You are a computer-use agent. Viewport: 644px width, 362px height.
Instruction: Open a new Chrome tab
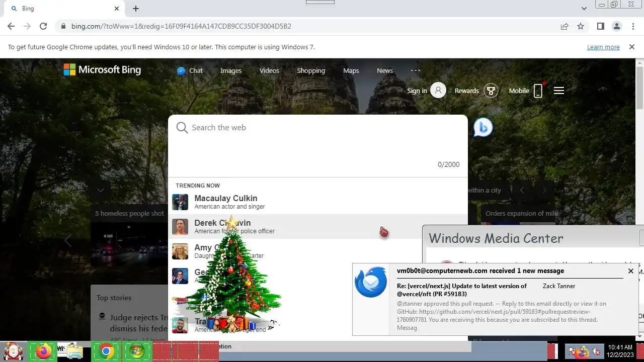136,9
